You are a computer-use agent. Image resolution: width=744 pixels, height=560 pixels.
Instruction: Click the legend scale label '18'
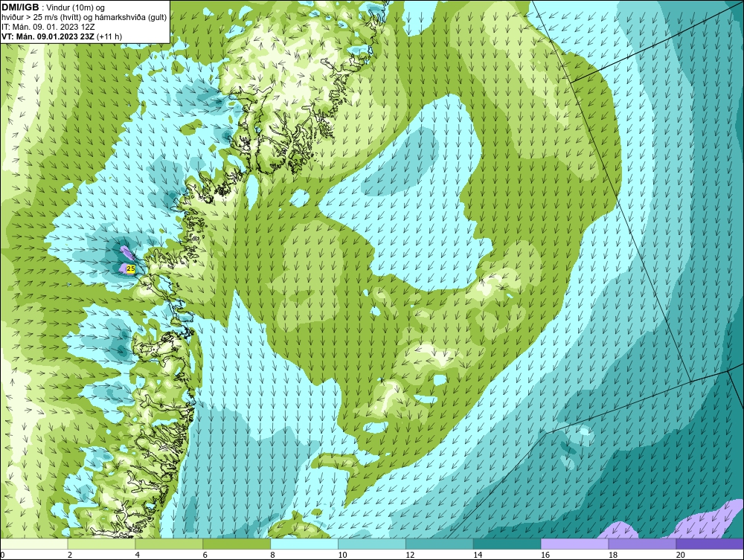(612, 555)
